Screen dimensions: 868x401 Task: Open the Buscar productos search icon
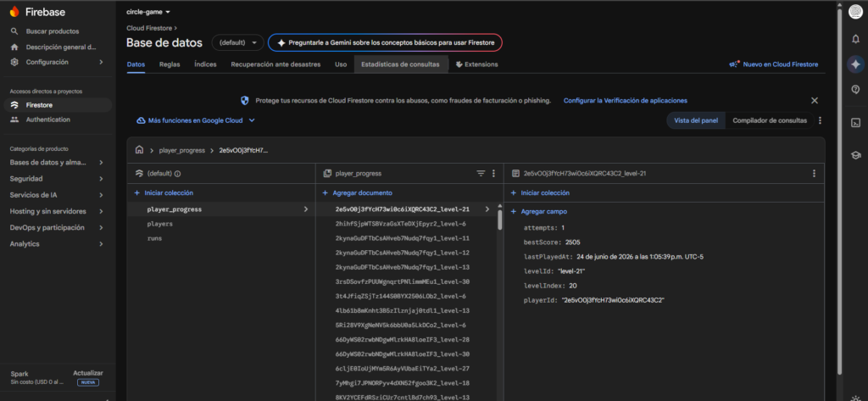14,31
